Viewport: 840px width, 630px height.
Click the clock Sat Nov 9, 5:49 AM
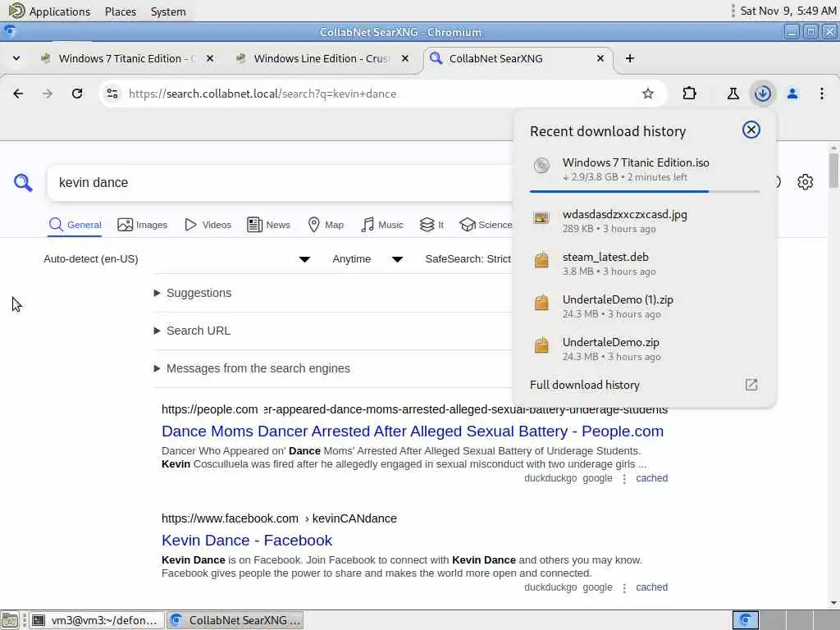[788, 11]
